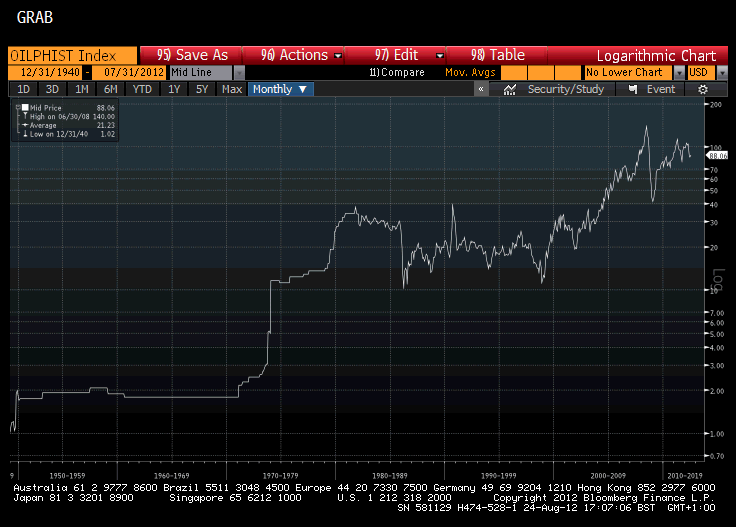
Task: Select the 1D range tab
Action: [23, 89]
